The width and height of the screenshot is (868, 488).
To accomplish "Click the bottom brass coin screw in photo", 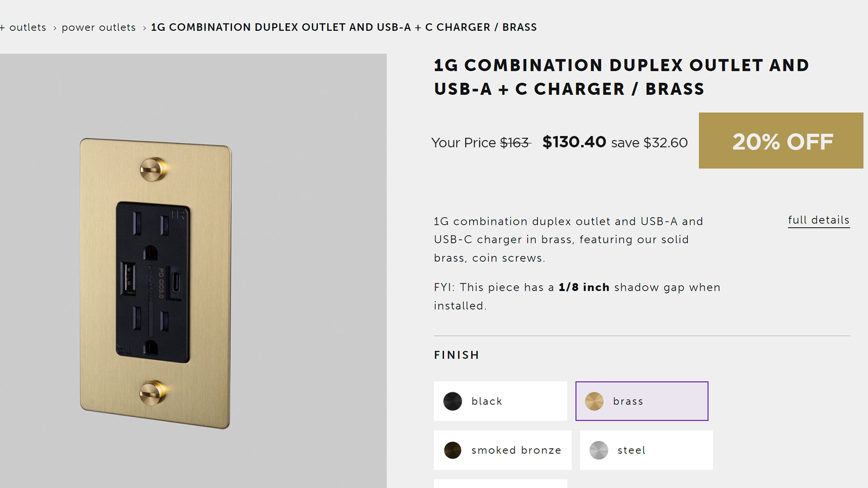I will [x=152, y=392].
